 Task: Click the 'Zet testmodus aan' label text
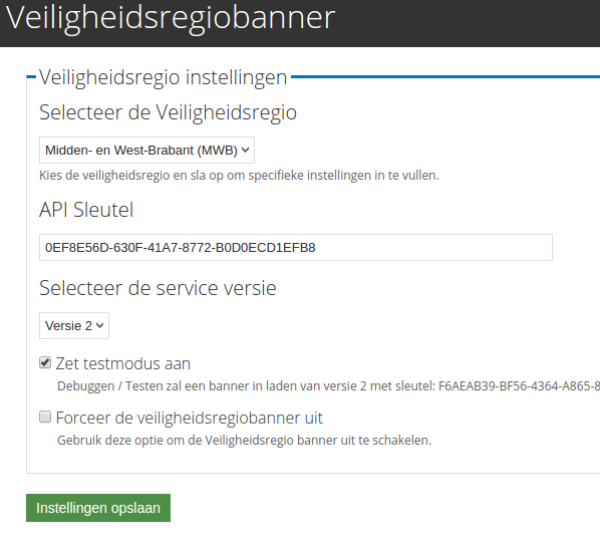tap(123, 364)
